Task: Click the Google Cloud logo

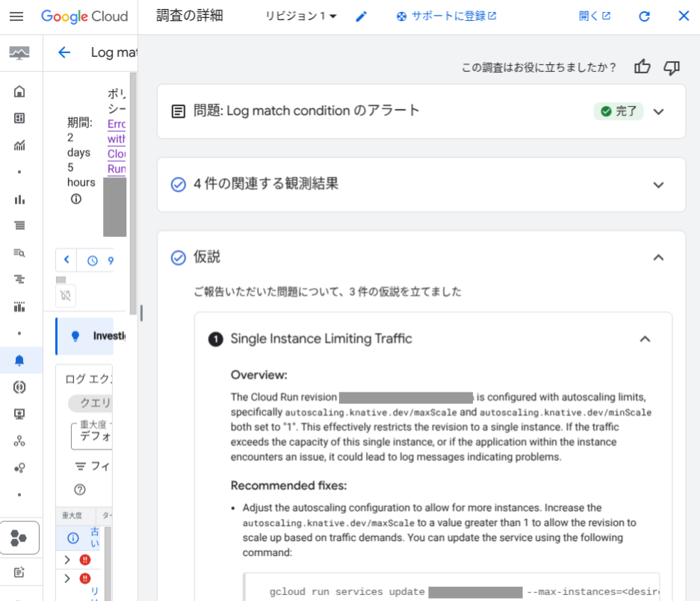Action: [84, 16]
